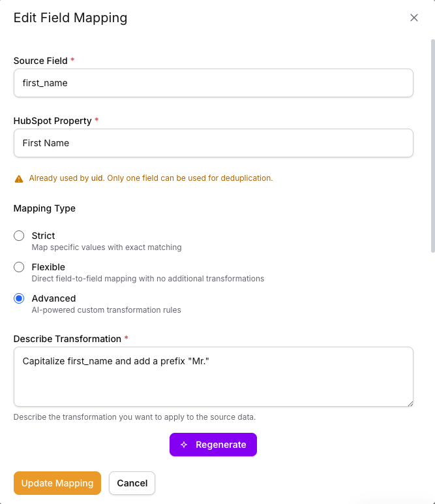Click the "HubSpot Property" field label
435x504 pixels.
[53, 121]
